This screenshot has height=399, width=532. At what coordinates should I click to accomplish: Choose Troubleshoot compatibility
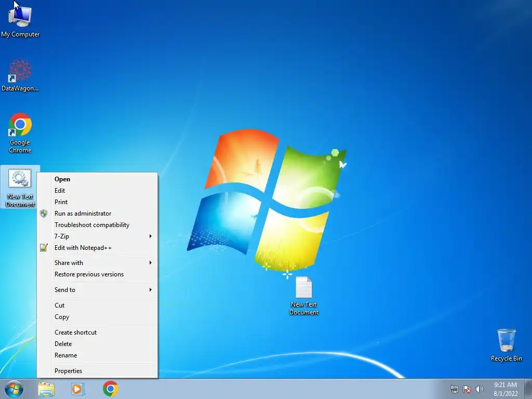(97, 225)
